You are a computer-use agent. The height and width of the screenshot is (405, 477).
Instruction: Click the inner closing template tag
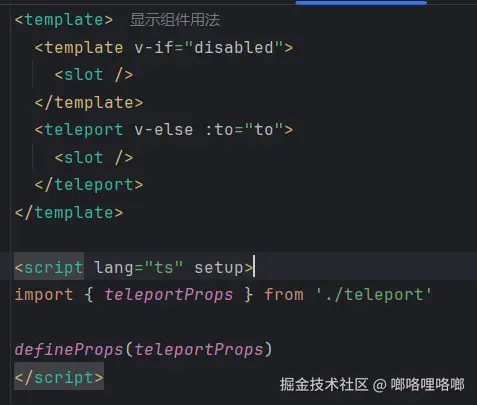(x=89, y=102)
